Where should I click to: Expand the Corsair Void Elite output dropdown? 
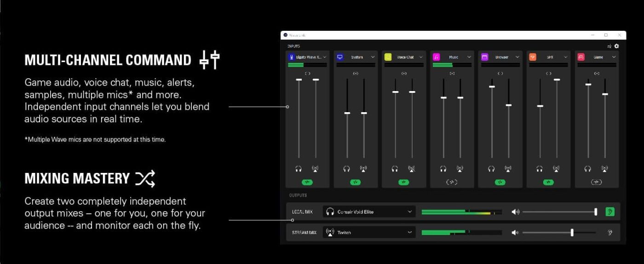click(x=369, y=212)
